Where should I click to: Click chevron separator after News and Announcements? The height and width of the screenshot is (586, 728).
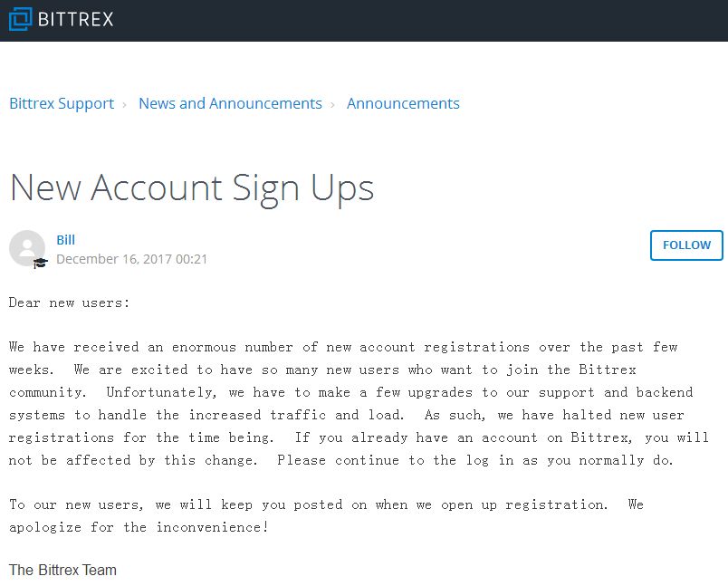(332, 104)
